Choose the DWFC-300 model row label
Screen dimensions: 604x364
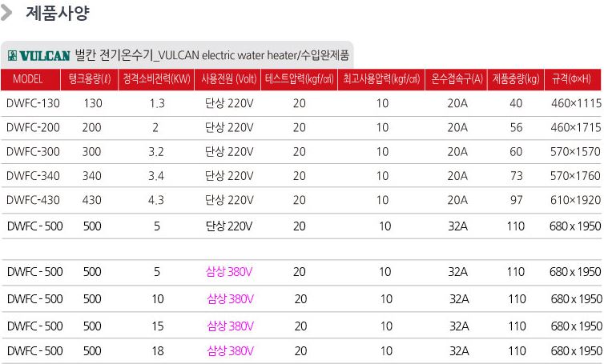point(33,151)
